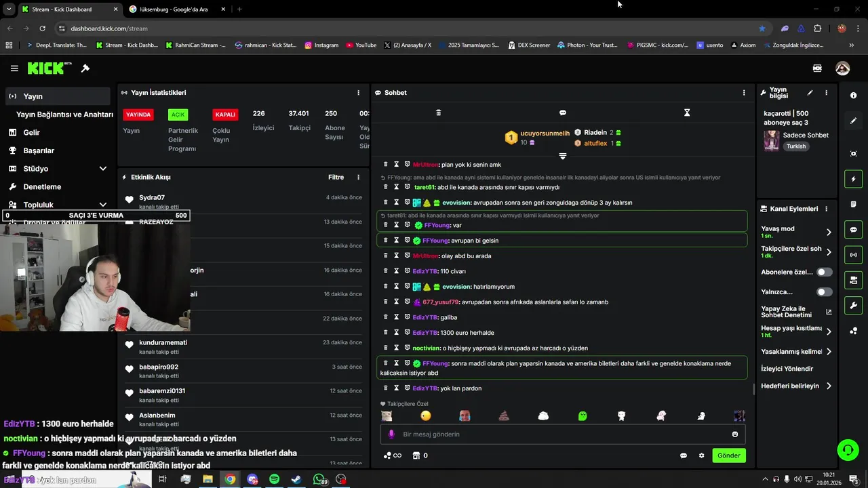The image size is (868, 488).
Task: Open Yayın İstatistikleri three-dot menu
Action: point(359,93)
